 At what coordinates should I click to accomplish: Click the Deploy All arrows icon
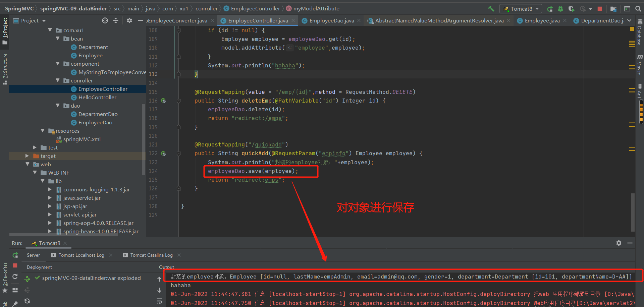click(27, 279)
